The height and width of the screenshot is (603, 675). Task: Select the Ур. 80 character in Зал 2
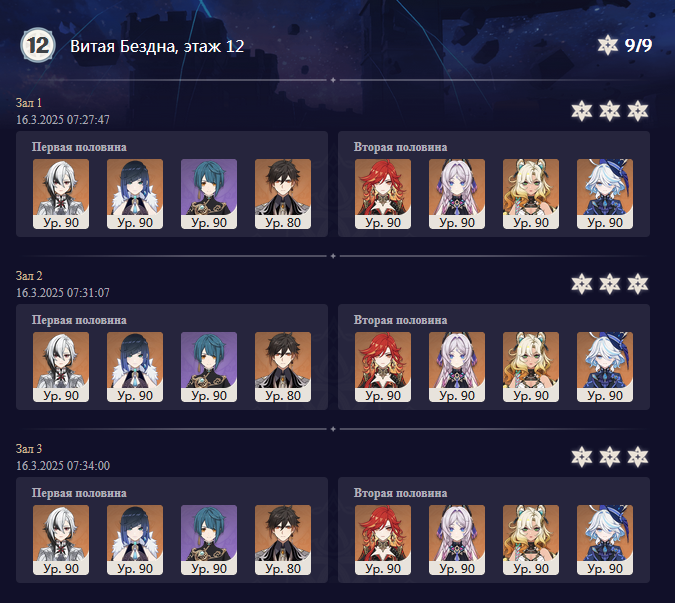[x=283, y=367]
